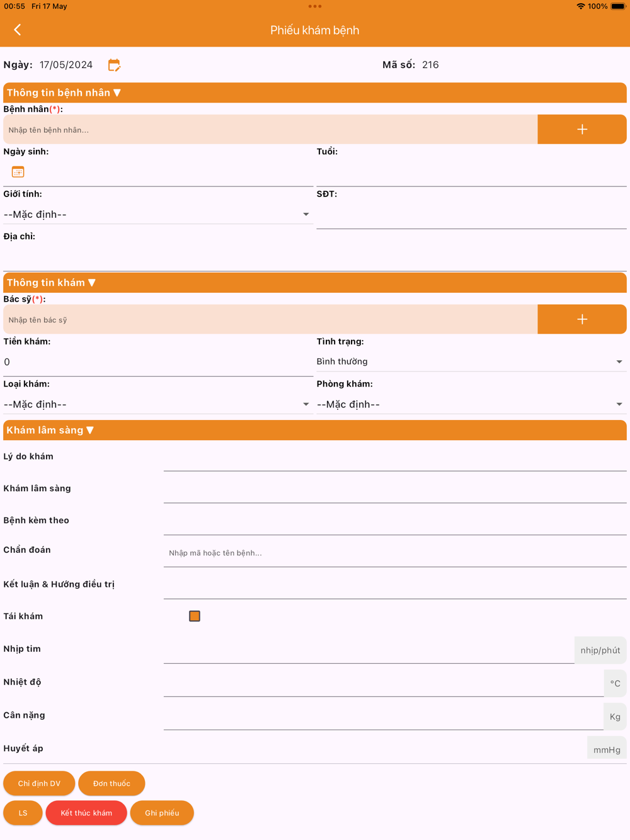Click the Chỉ định DV button
The height and width of the screenshot is (840, 630).
coord(39,783)
